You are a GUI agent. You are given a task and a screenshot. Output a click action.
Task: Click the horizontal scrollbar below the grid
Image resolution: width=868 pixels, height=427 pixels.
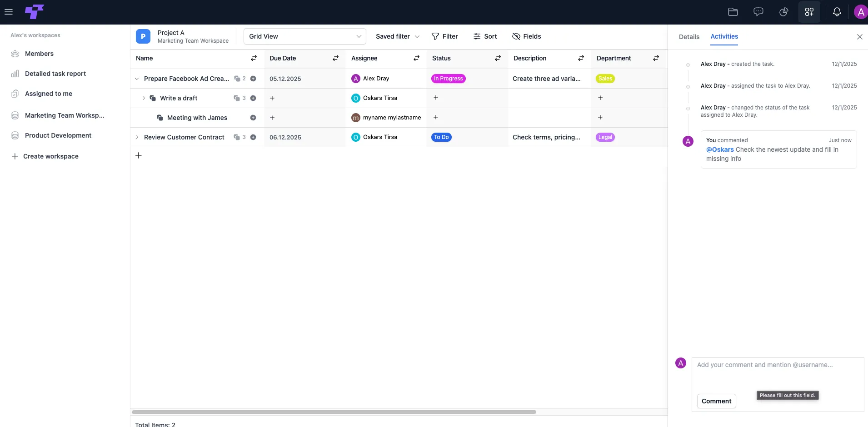click(x=334, y=412)
